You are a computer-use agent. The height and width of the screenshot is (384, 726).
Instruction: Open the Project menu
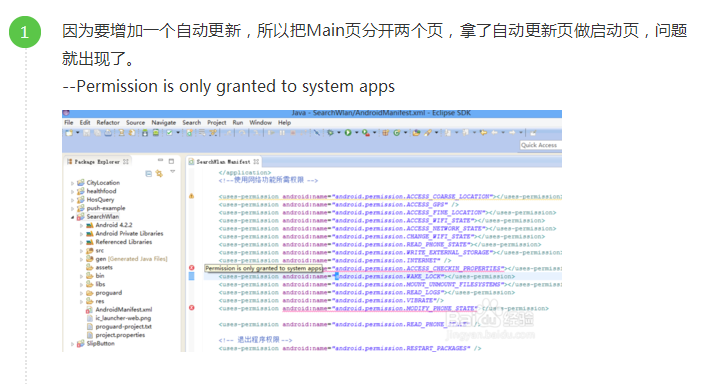pos(216,122)
